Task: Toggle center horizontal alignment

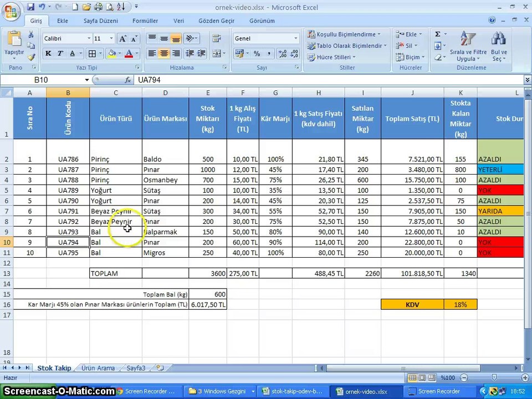Action: (x=164, y=53)
